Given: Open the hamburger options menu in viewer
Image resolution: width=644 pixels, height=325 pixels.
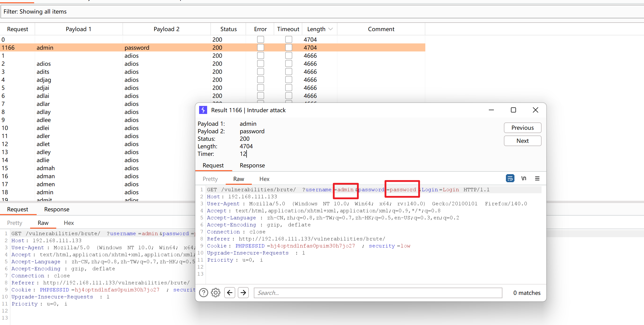Looking at the screenshot, I should pos(537,178).
